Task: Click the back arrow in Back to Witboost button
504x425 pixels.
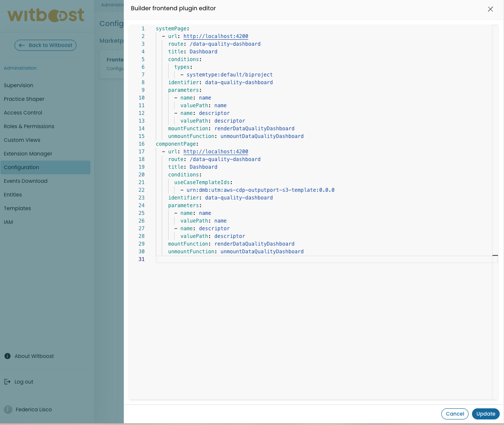Action: click(x=22, y=45)
